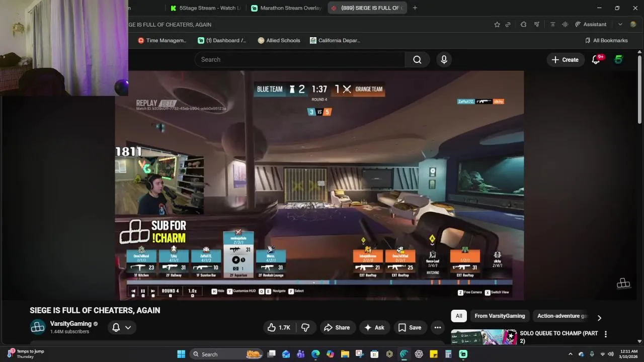Click the video player to pause
The width and height of the screenshot is (644, 362).
[x=319, y=185]
